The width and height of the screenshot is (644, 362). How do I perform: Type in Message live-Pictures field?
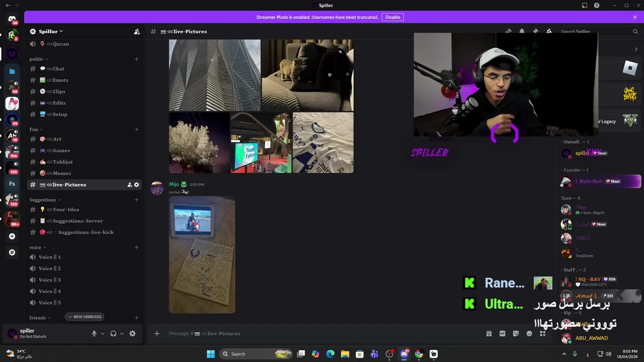click(x=322, y=333)
